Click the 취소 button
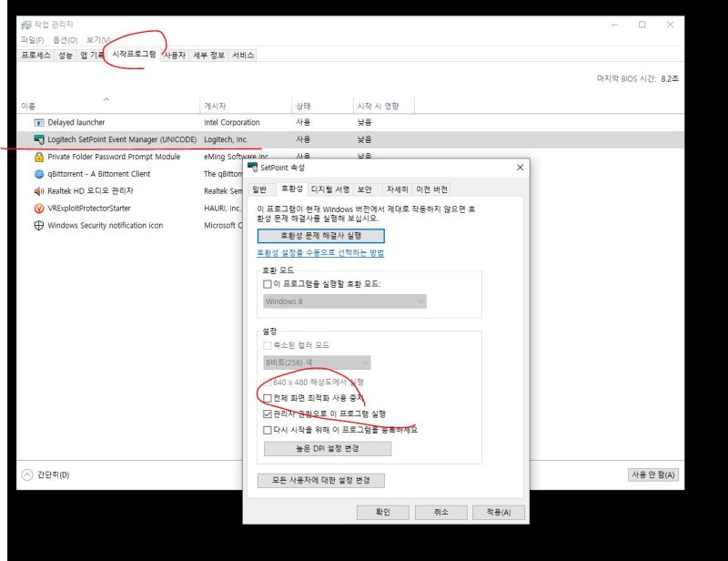The height and width of the screenshot is (561, 728). 440,512
